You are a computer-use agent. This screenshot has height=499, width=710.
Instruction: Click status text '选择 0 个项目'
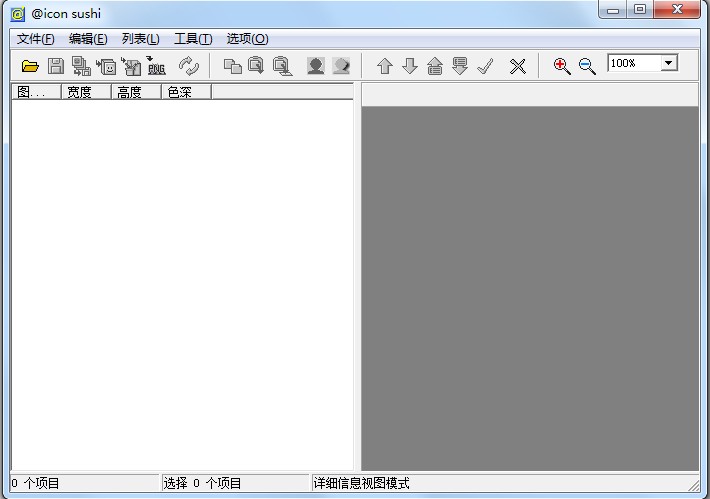202,483
